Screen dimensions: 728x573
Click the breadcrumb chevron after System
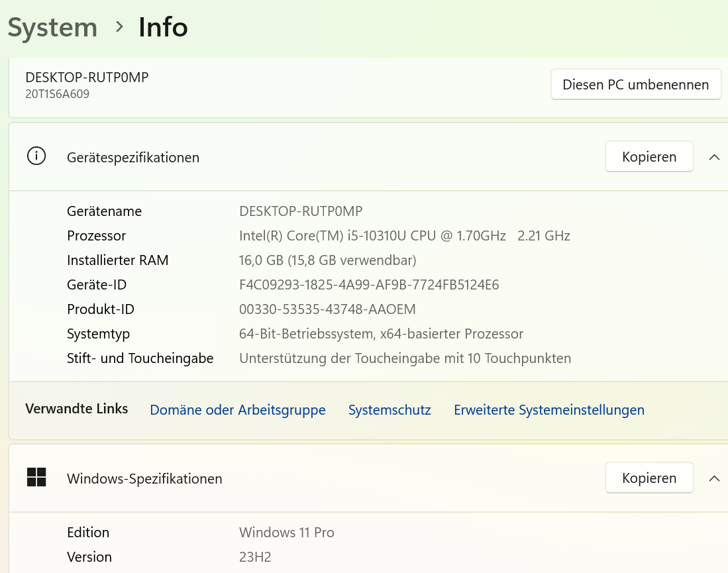click(119, 27)
